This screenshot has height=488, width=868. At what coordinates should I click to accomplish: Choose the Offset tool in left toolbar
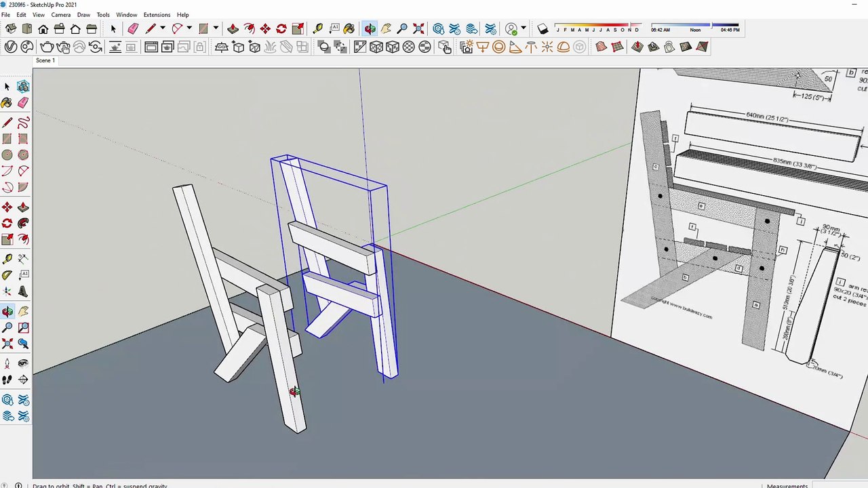tap(23, 239)
